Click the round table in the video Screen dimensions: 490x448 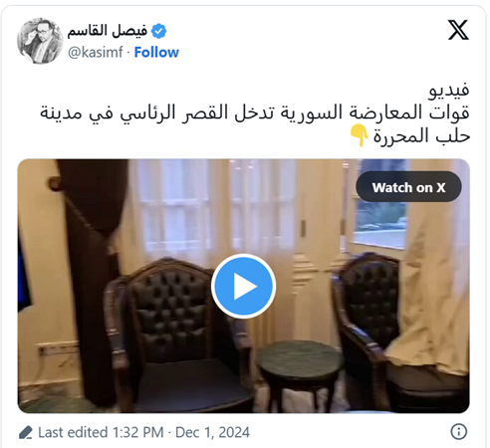pyautogui.click(x=301, y=371)
